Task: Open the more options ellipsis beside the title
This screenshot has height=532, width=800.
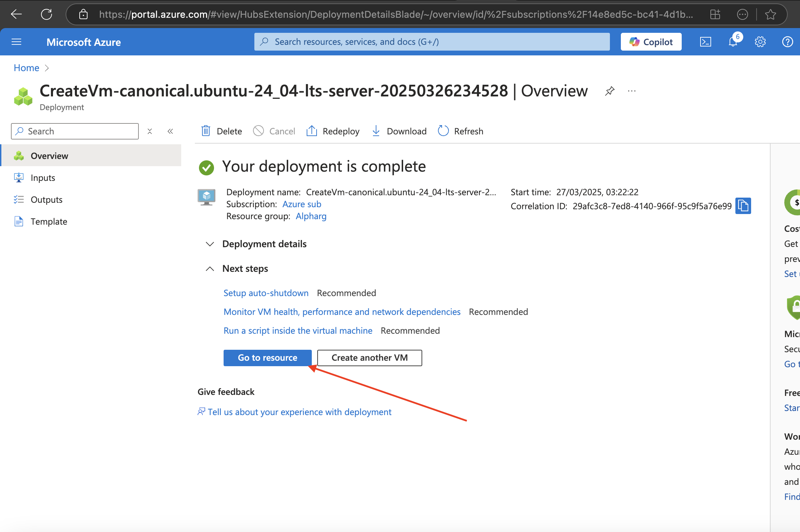Action: [x=632, y=91]
